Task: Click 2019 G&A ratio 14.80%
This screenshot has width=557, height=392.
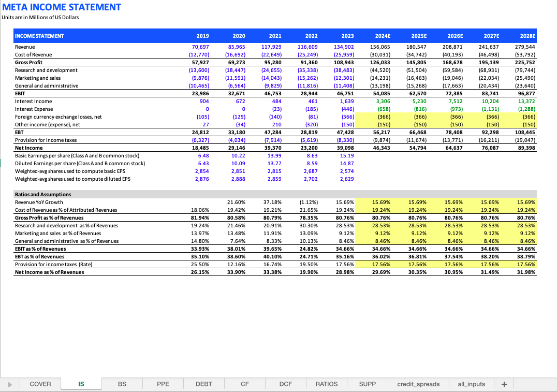Action: click(x=200, y=241)
